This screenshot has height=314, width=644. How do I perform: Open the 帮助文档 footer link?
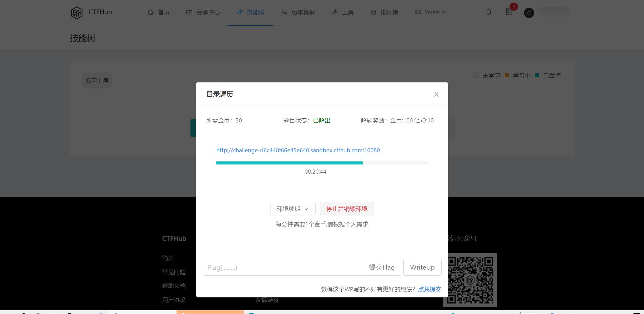[x=174, y=286]
